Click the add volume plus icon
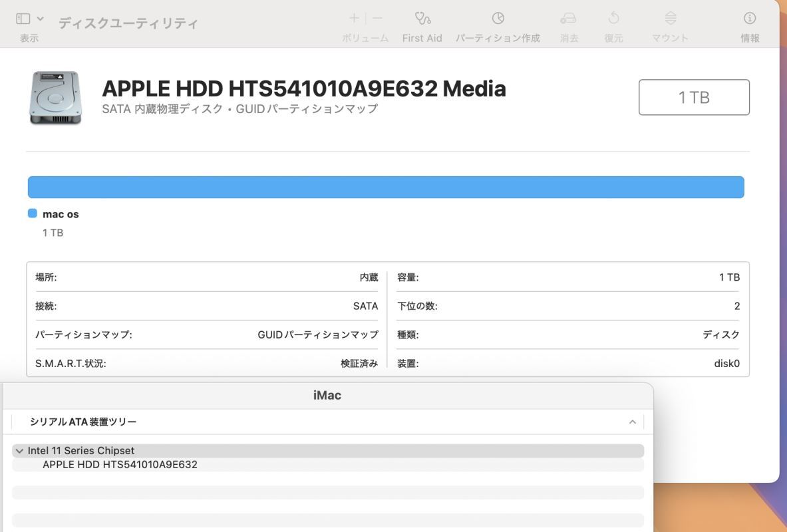Image resolution: width=787 pixels, height=532 pixels. (353, 19)
